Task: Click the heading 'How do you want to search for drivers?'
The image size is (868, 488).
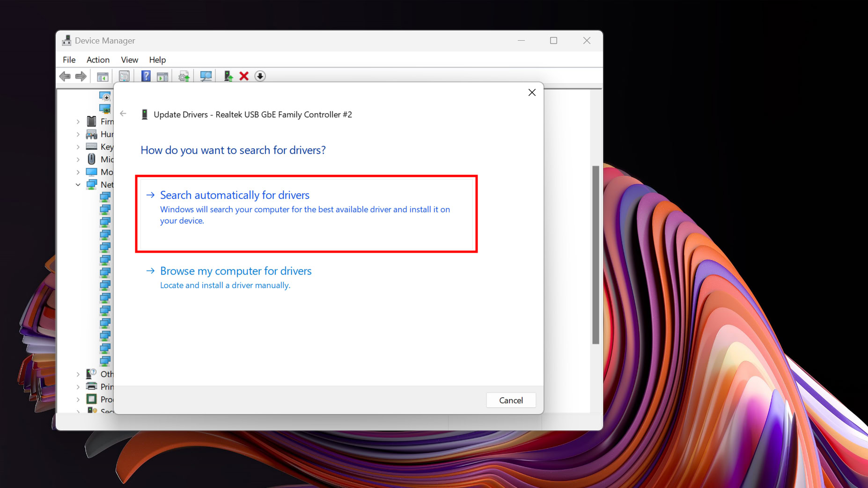Action: click(x=233, y=150)
